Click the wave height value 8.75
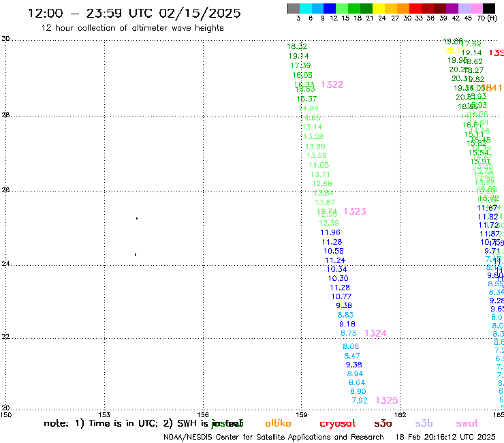Image resolution: width=504 pixels, height=443 pixels. (x=349, y=333)
